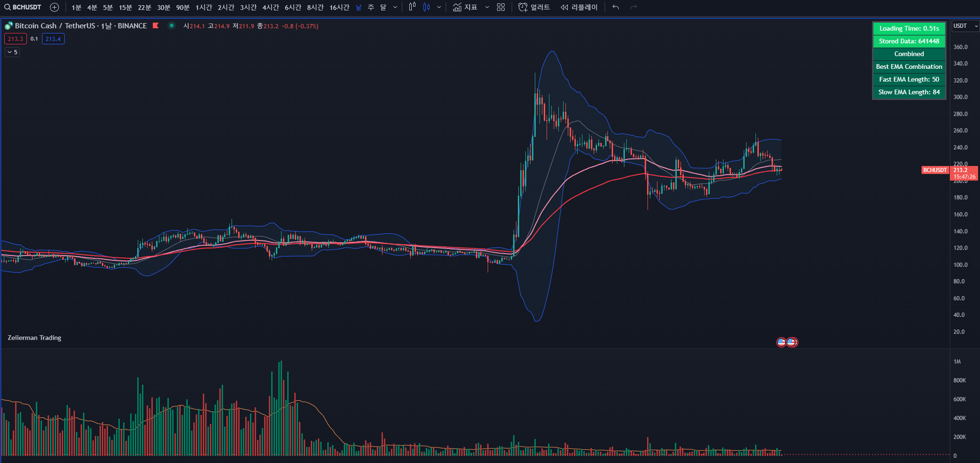
Task: Expand the timeframe interval dropdown arrow
Action: 395,7
